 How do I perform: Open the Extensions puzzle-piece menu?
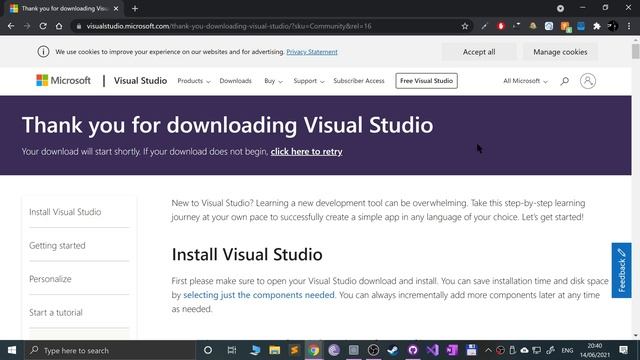coord(597,26)
